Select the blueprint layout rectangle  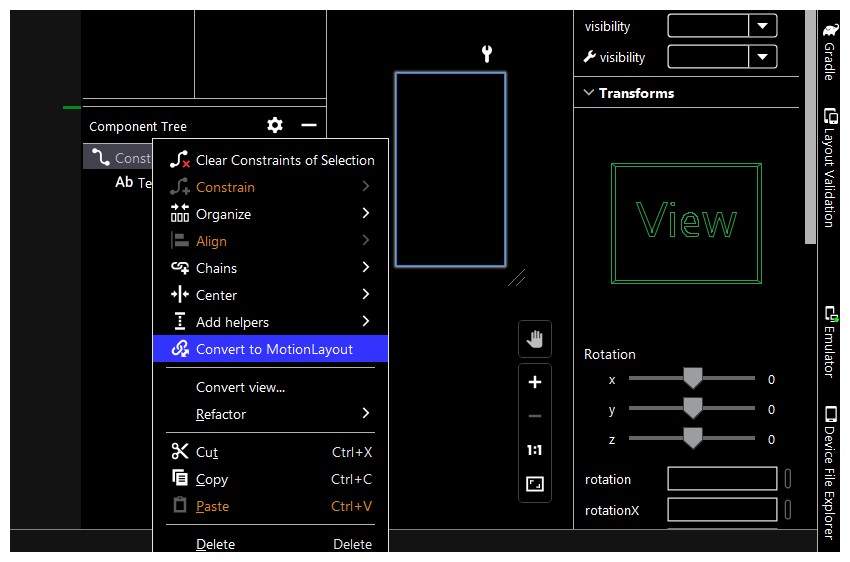(450, 170)
